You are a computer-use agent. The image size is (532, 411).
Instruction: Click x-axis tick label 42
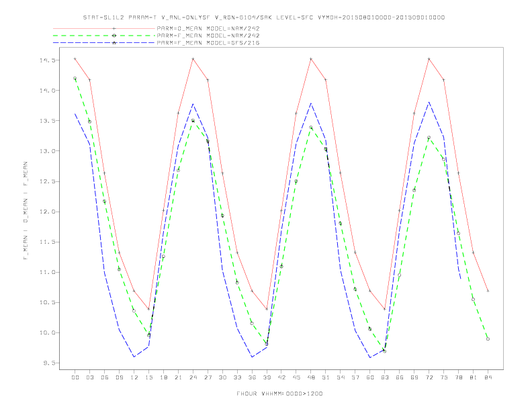click(281, 377)
